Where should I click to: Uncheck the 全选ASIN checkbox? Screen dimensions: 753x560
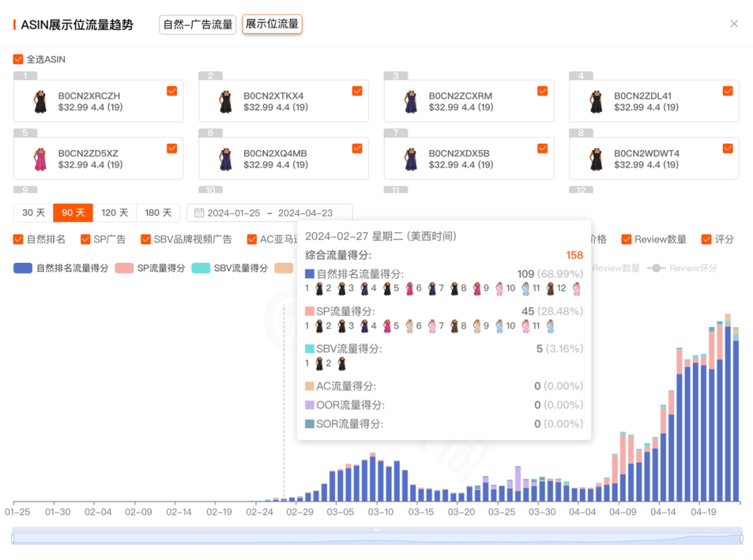coord(17,59)
